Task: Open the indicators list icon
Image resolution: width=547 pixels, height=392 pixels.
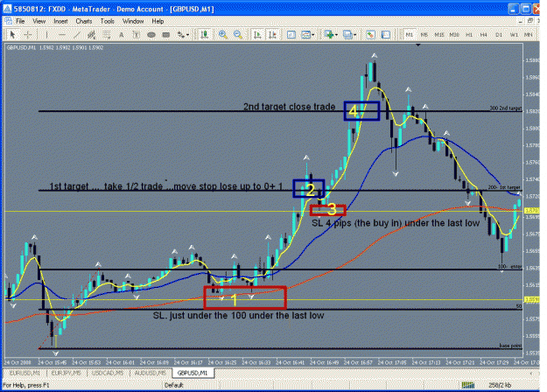Action: [x=291, y=34]
